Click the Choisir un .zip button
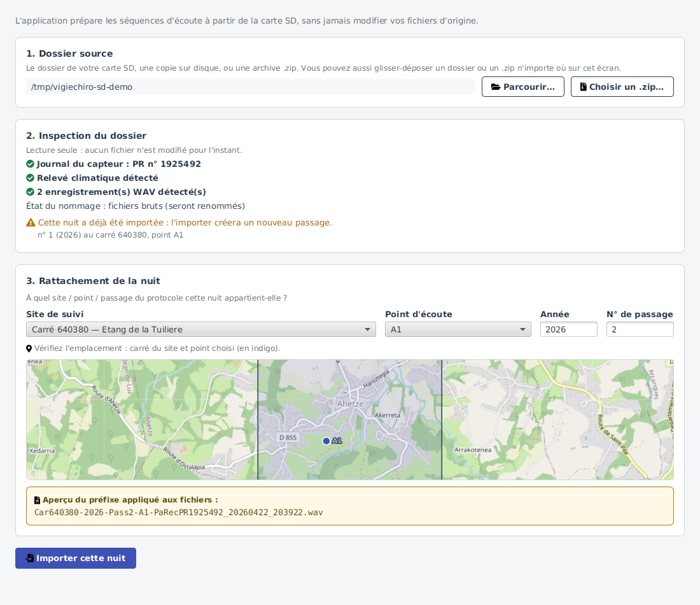This screenshot has height=605, width=700. (x=622, y=87)
